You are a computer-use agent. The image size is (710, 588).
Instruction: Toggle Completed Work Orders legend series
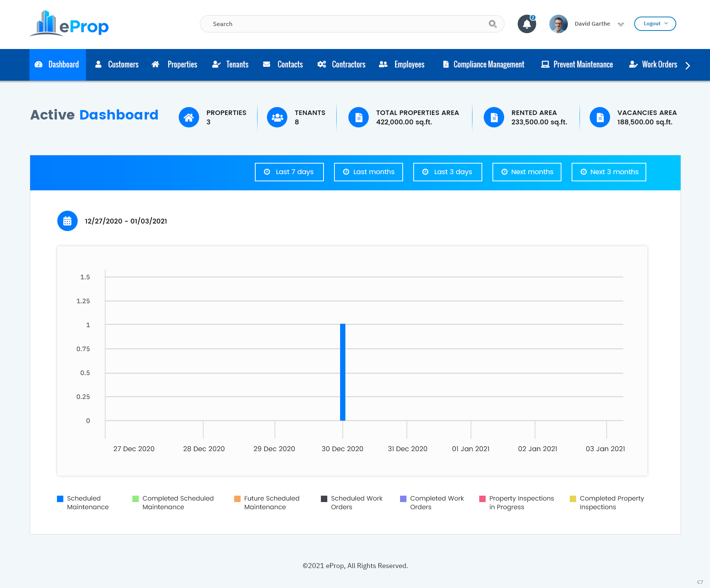[403, 499]
